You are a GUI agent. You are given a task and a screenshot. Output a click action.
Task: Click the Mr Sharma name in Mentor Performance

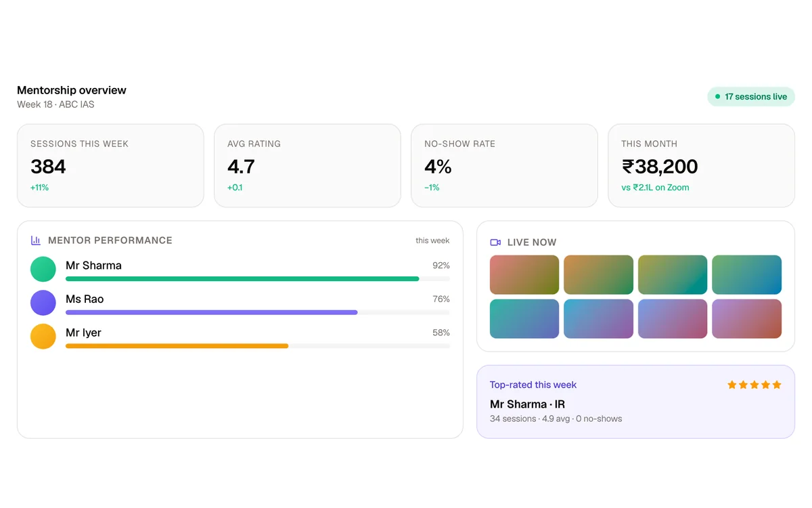pyautogui.click(x=93, y=266)
